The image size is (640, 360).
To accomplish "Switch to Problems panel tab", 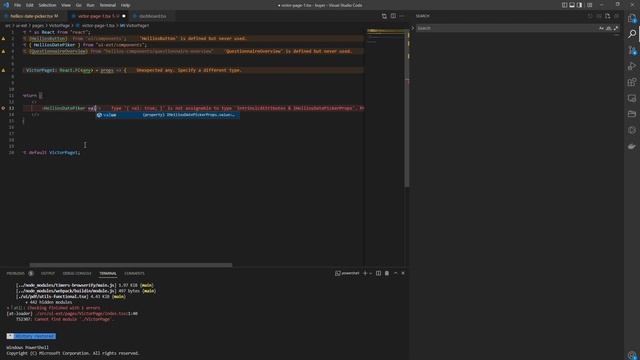I will tap(16, 273).
